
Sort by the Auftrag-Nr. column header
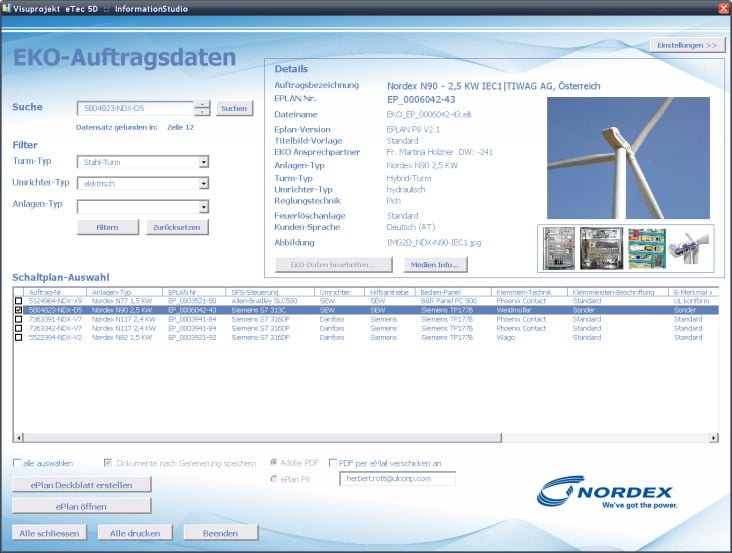click(55, 292)
